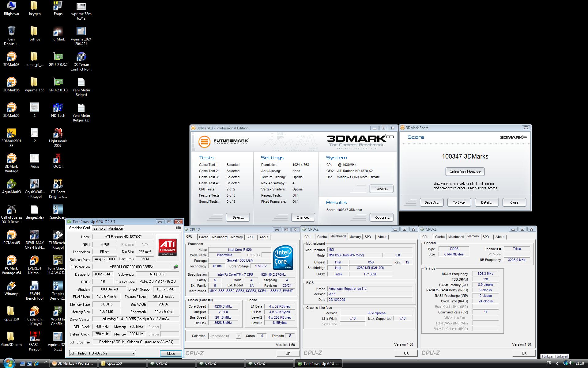Screen dimensions: 588x368
Task: Open GPU-Z.0.3.2 desktop icon
Action: (58, 59)
